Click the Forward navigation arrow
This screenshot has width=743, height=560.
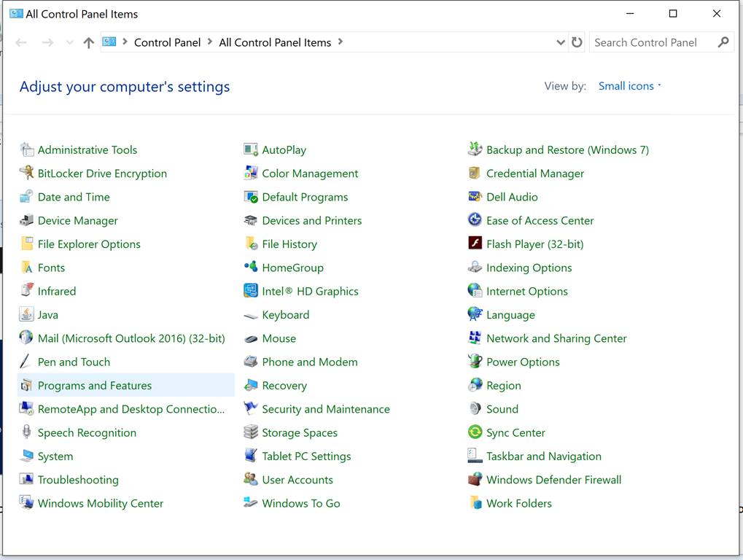pyautogui.click(x=47, y=42)
